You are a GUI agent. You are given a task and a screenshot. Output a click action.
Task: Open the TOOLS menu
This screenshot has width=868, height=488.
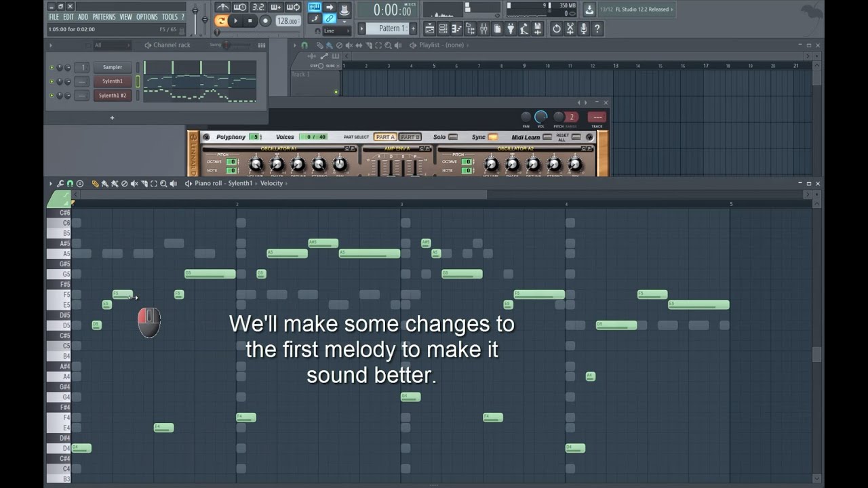170,17
